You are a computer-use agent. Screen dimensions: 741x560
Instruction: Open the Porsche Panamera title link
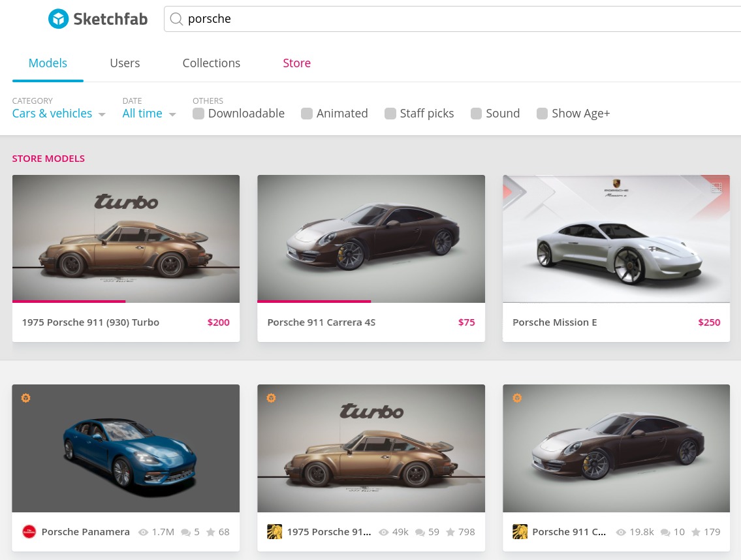tap(86, 532)
